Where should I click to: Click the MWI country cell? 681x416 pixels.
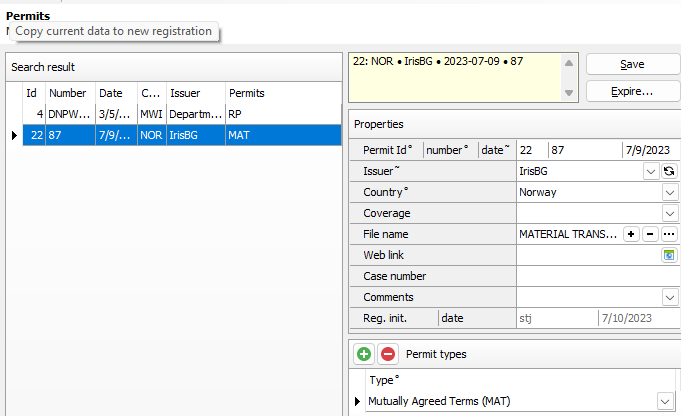(152, 114)
